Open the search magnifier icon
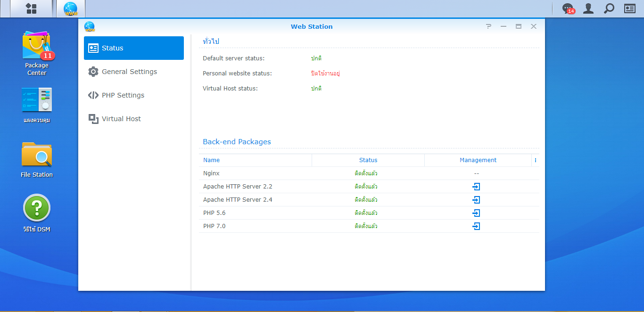Viewport: 644px width, 312px height. (609, 8)
